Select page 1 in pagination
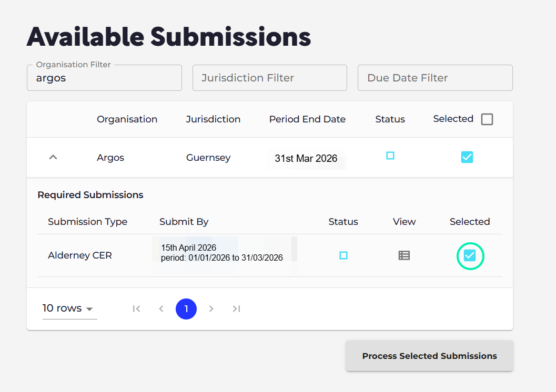Image resolution: width=556 pixels, height=392 pixels. 186,309
